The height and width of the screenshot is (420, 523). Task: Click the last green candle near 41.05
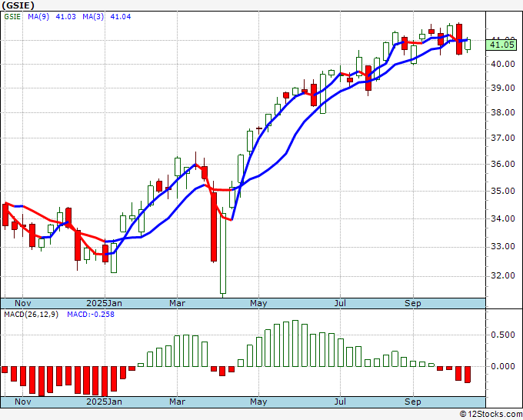pyautogui.click(x=468, y=45)
